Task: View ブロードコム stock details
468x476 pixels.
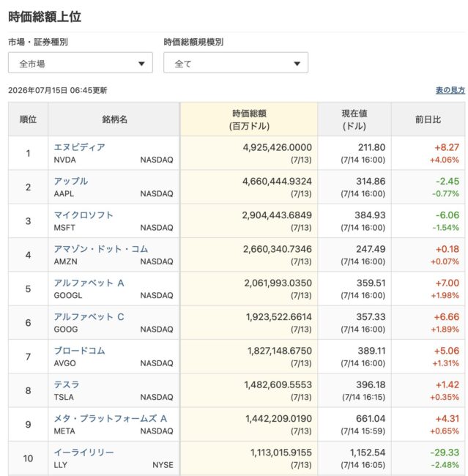Action: tap(80, 351)
